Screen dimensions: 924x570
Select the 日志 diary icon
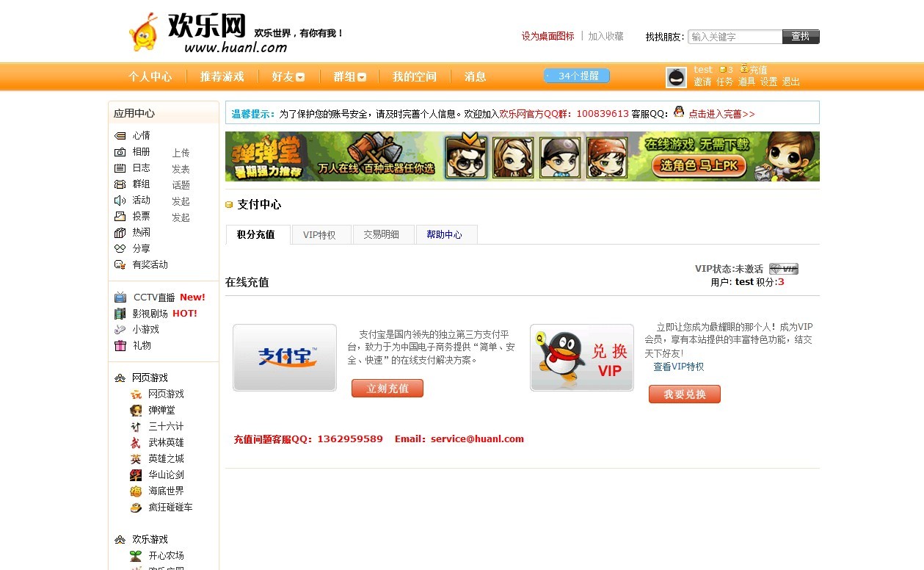pos(120,168)
